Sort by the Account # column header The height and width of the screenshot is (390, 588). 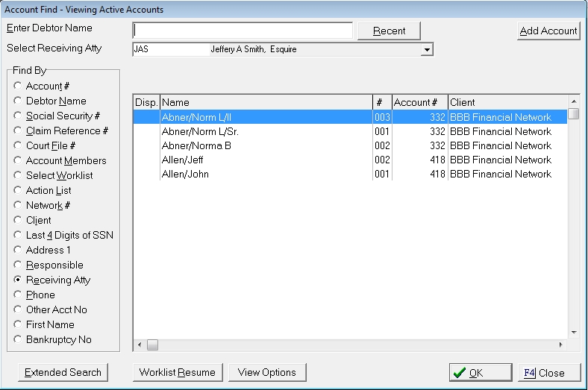419,102
